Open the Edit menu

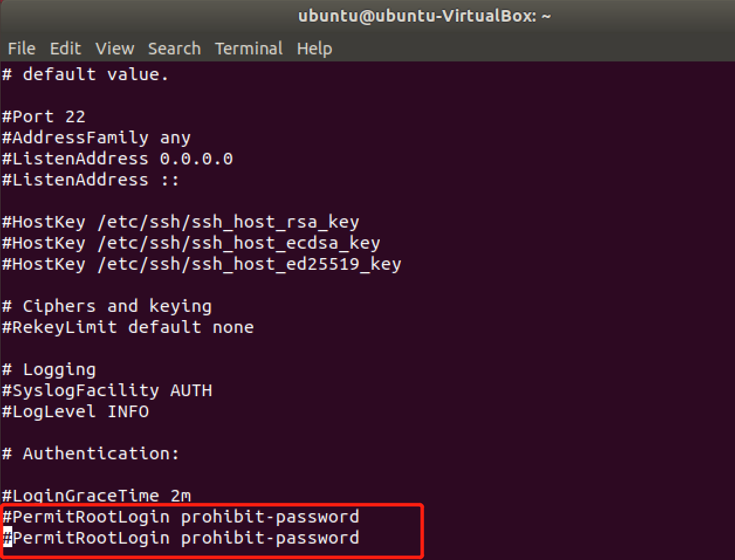click(x=66, y=49)
